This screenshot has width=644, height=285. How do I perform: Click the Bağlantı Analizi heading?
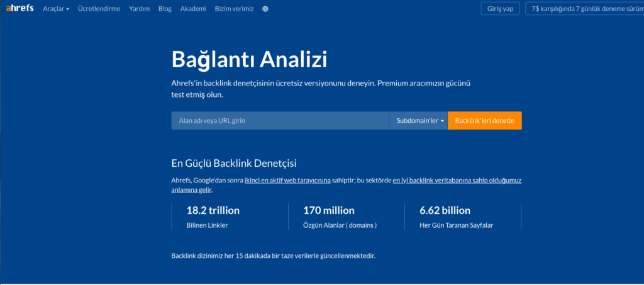point(249,60)
